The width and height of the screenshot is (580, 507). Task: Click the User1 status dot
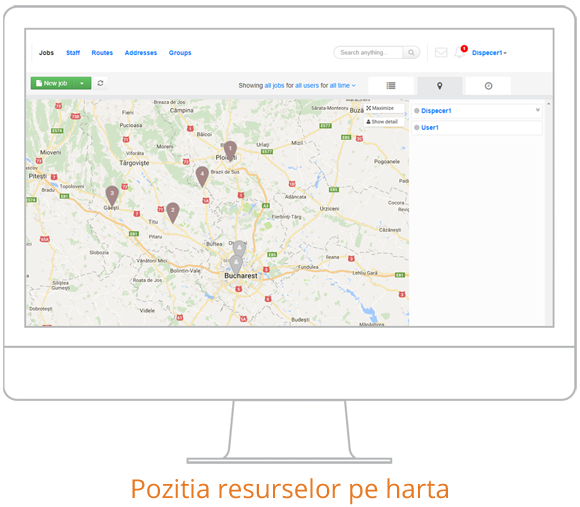pyautogui.click(x=417, y=128)
